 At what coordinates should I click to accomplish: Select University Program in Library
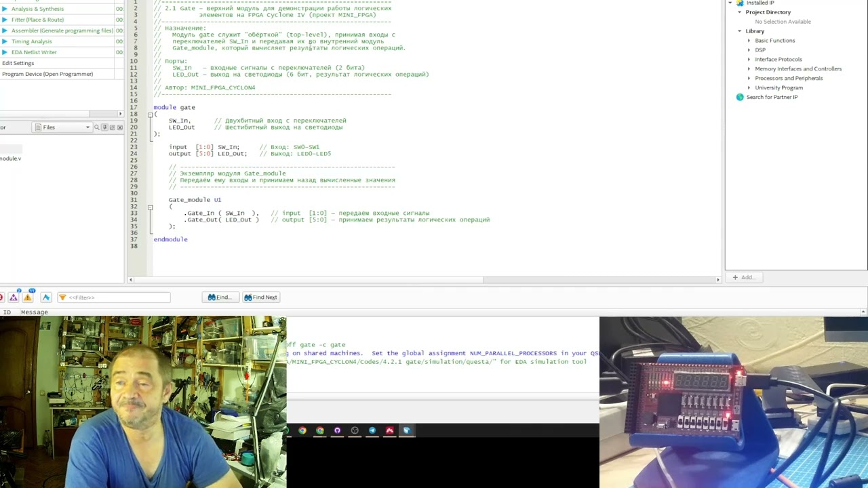click(x=779, y=87)
